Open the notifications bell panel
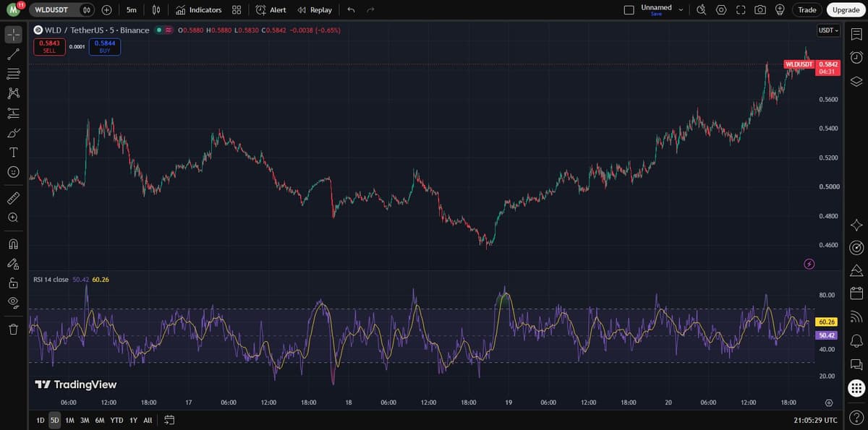Screen dimensions: 868x430 pyautogui.click(x=856, y=340)
